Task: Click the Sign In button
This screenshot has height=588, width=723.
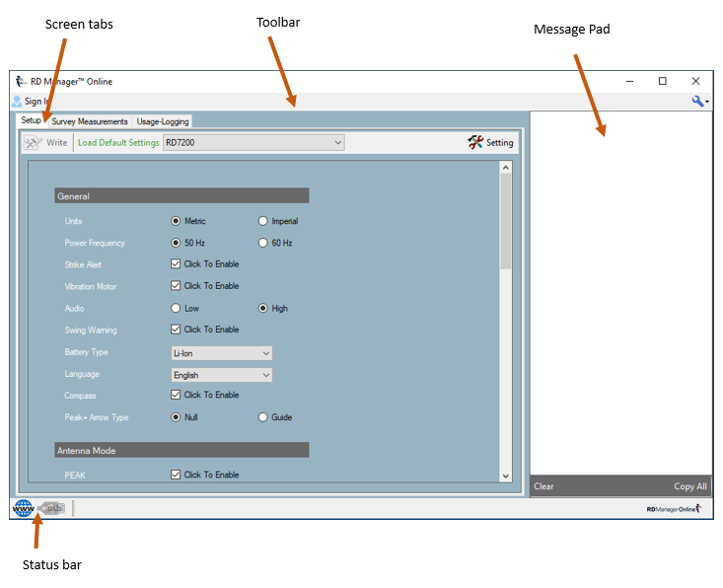Action: coord(31,101)
